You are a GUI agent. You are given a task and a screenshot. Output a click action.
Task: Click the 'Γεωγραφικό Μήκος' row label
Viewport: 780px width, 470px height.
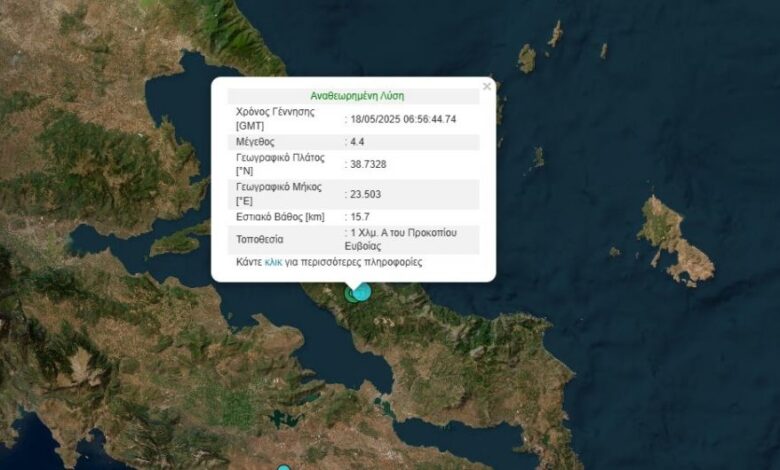279,187
